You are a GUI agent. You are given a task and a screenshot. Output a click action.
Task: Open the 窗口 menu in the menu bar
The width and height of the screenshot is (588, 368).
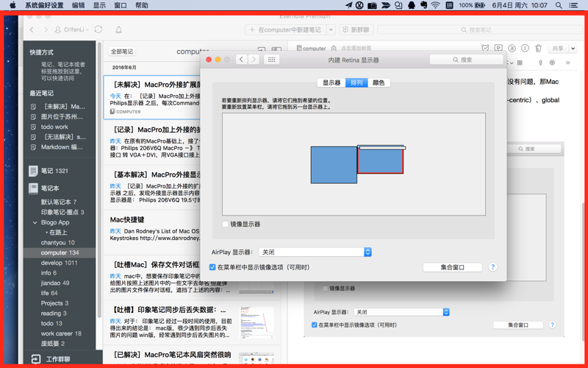(121, 5)
